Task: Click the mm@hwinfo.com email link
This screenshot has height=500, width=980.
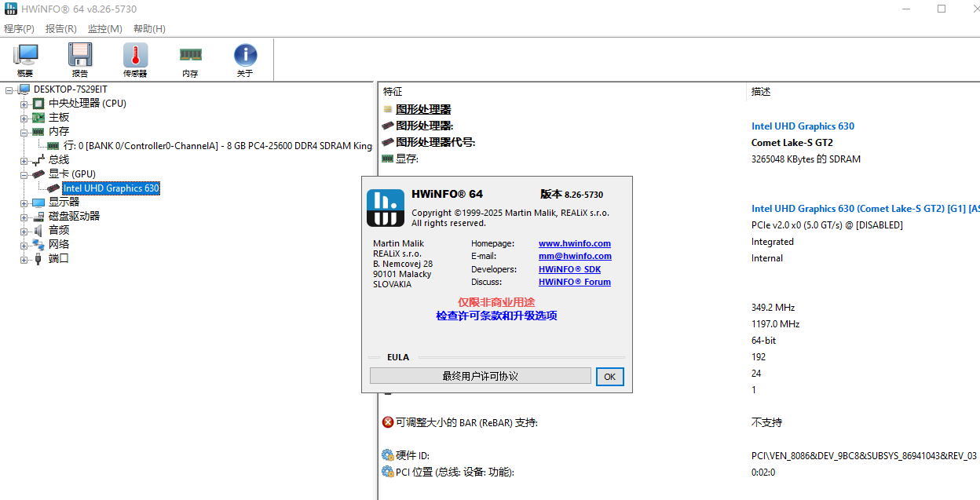Action: pos(575,256)
